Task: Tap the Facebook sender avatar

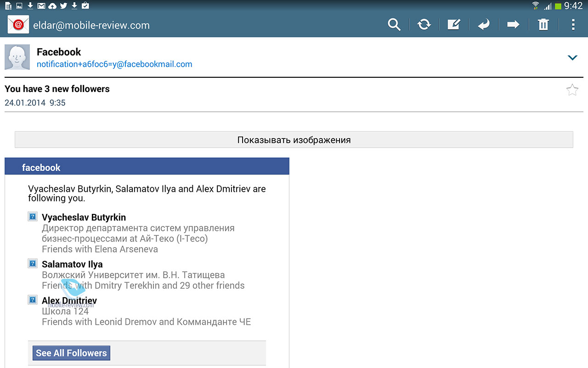Action: click(17, 57)
